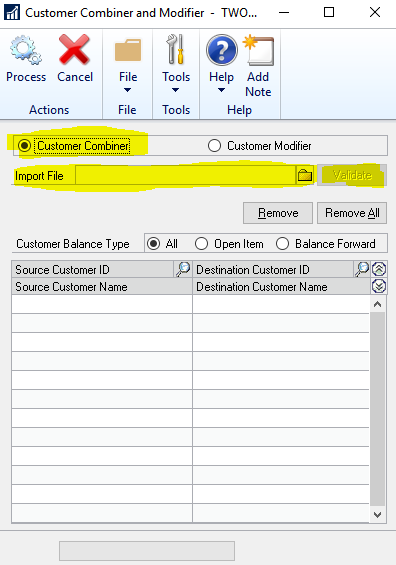Click the grid scrollbar up arrow

[x=377, y=304]
